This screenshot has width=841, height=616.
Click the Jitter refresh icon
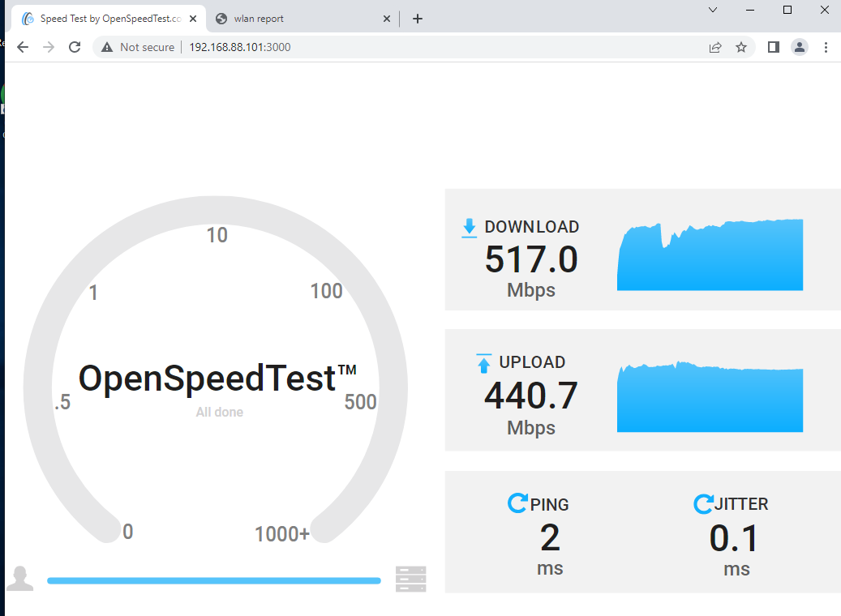point(703,504)
